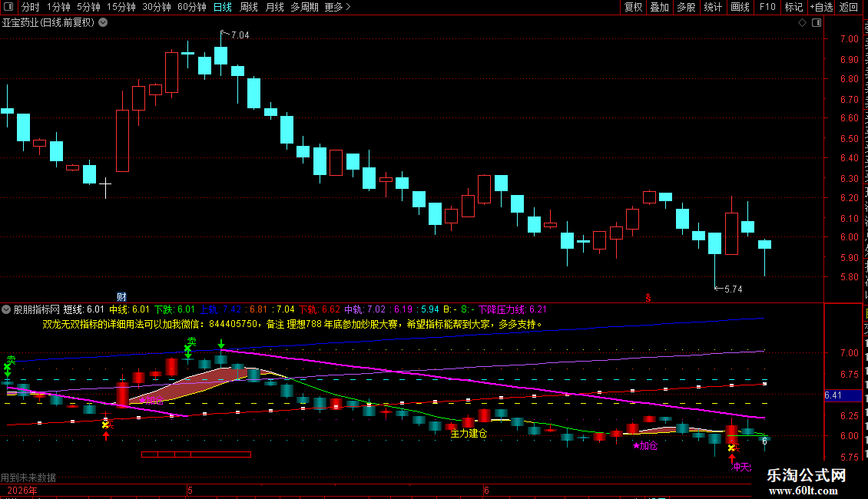Click the 冲天 signal label
The image size is (868, 499).
pyautogui.click(x=741, y=467)
